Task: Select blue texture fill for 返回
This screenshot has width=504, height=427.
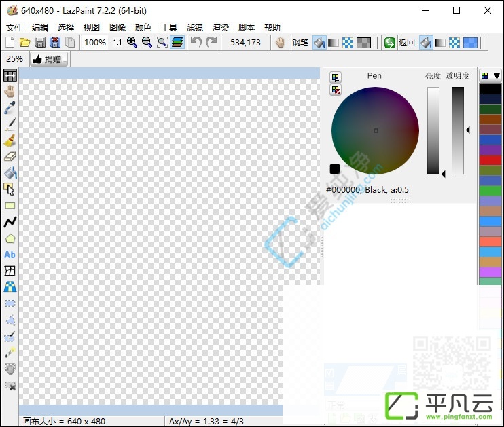Action: [470, 42]
